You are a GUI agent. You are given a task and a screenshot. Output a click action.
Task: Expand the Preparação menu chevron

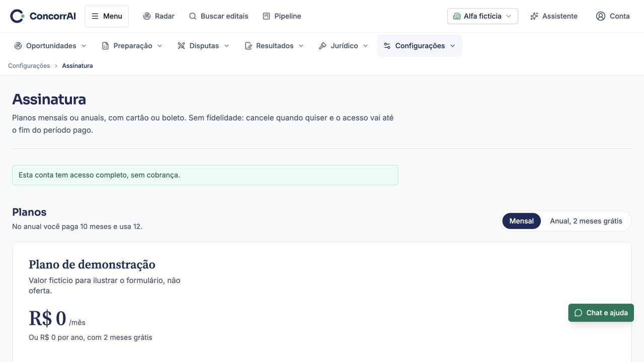click(x=159, y=46)
